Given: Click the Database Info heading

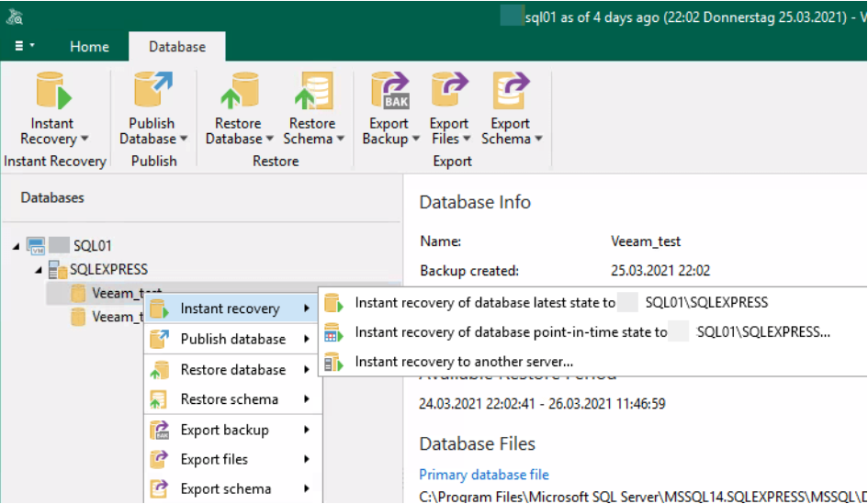Looking at the screenshot, I should pyautogui.click(x=475, y=203).
